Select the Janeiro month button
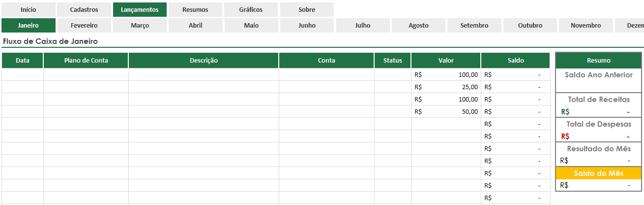The image size is (644, 205). (x=28, y=26)
